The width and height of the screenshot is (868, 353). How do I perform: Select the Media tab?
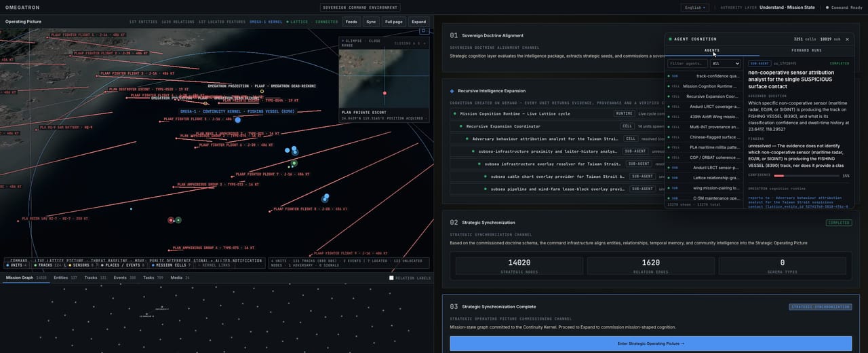181,278
